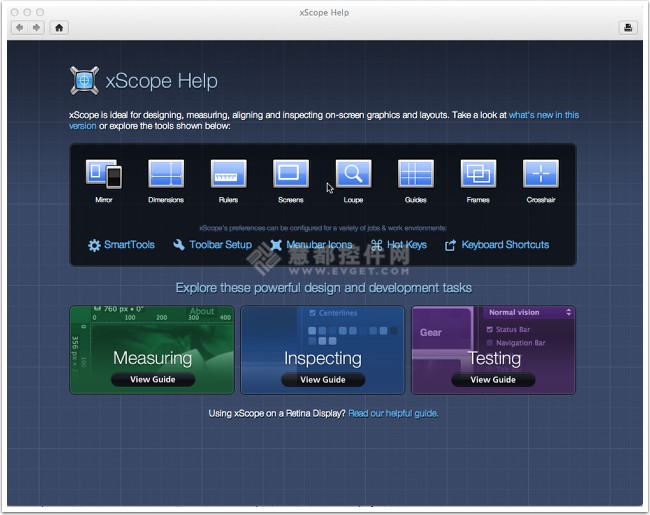Click the Hot Keys command symbol icon
The width and height of the screenshot is (650, 515).
[x=376, y=245]
